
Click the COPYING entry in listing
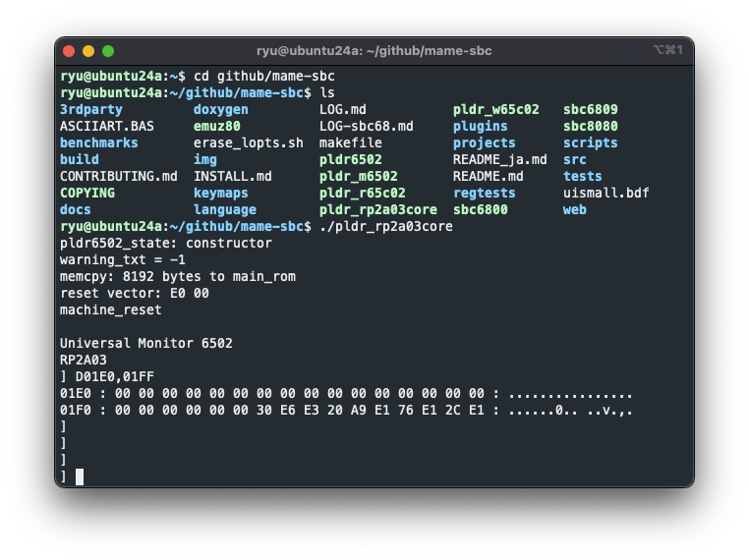pyautogui.click(x=87, y=193)
